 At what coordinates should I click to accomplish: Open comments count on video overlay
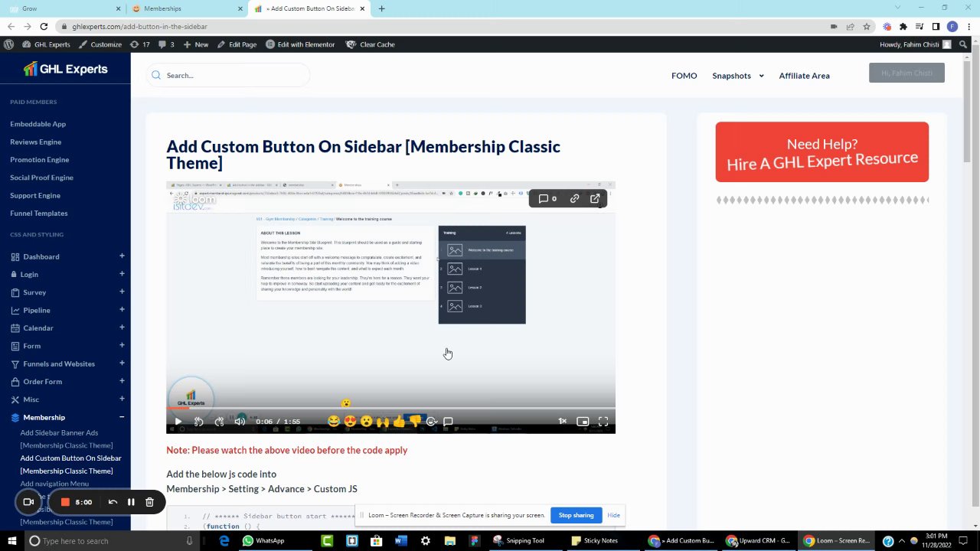[x=547, y=198]
